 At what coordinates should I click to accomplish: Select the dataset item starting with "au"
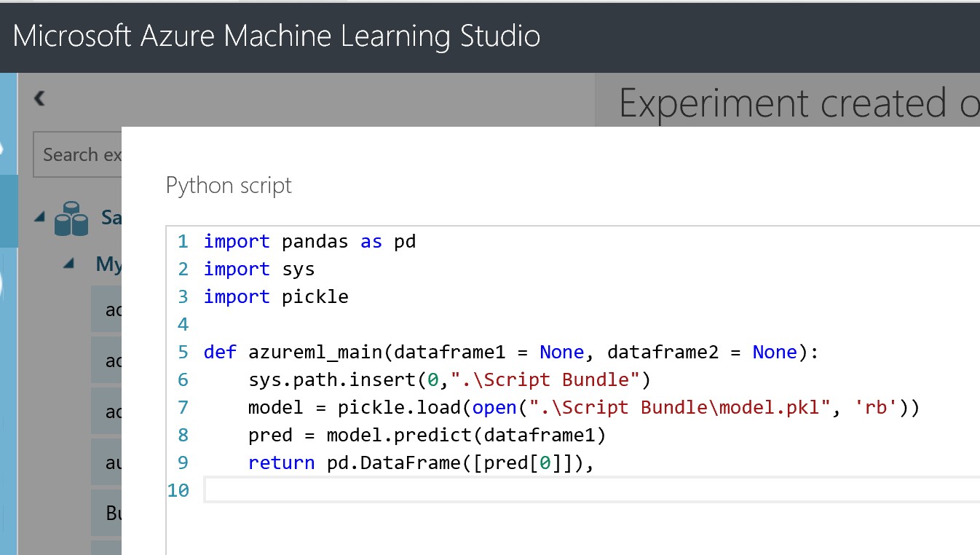106,462
